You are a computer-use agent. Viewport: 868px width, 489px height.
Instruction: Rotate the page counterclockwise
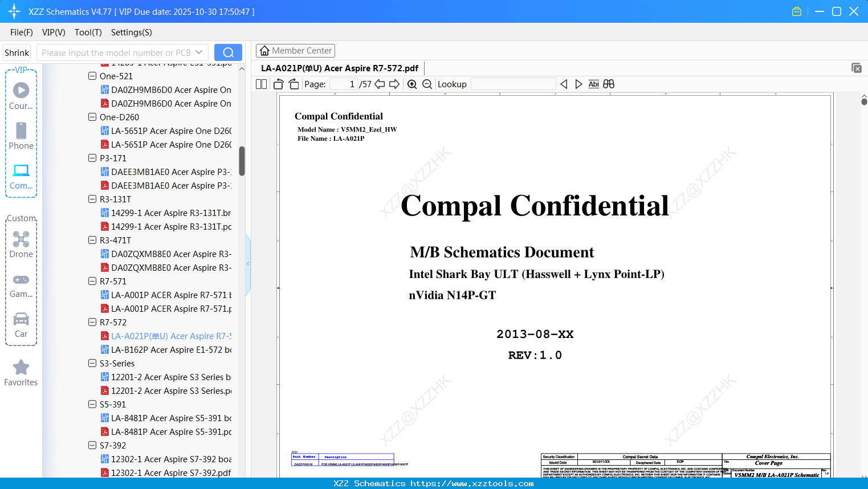(x=278, y=84)
